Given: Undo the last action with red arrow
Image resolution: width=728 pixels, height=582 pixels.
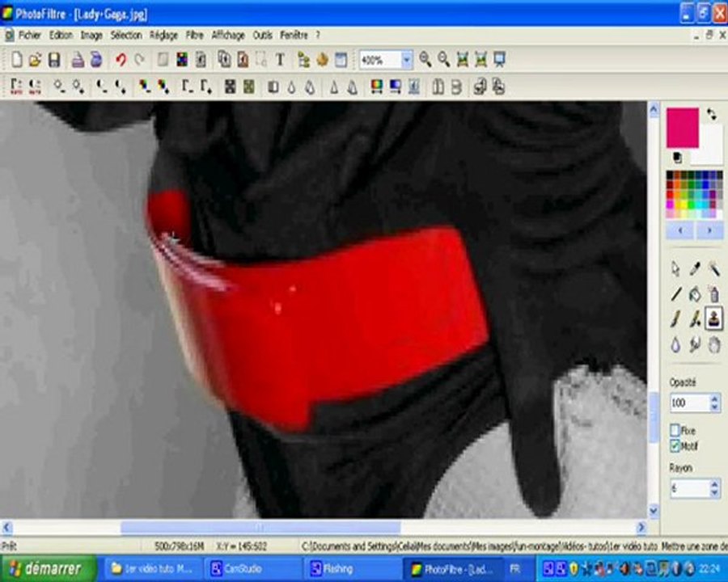Looking at the screenshot, I should pos(121,60).
